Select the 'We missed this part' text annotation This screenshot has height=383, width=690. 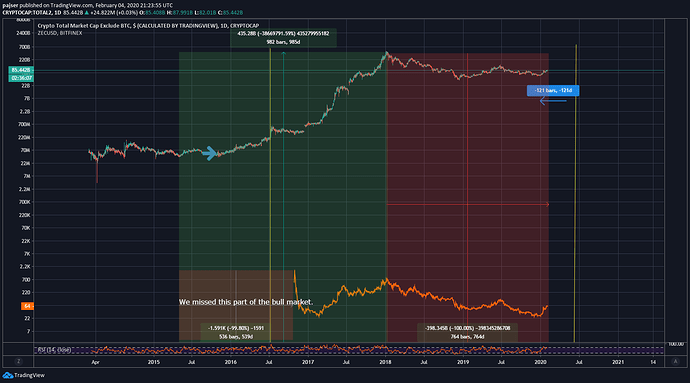tap(246, 302)
